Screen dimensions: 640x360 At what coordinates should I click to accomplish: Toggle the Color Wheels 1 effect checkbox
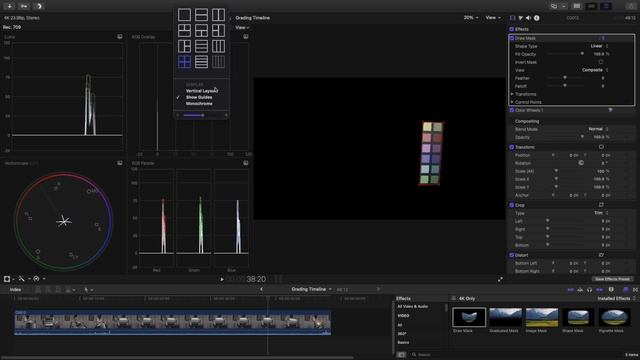coord(511,110)
